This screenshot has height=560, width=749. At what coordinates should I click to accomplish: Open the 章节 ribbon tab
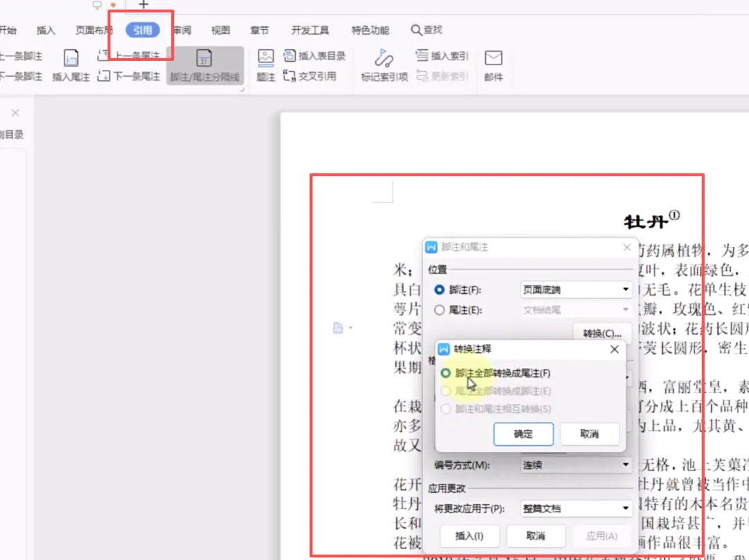tap(259, 30)
